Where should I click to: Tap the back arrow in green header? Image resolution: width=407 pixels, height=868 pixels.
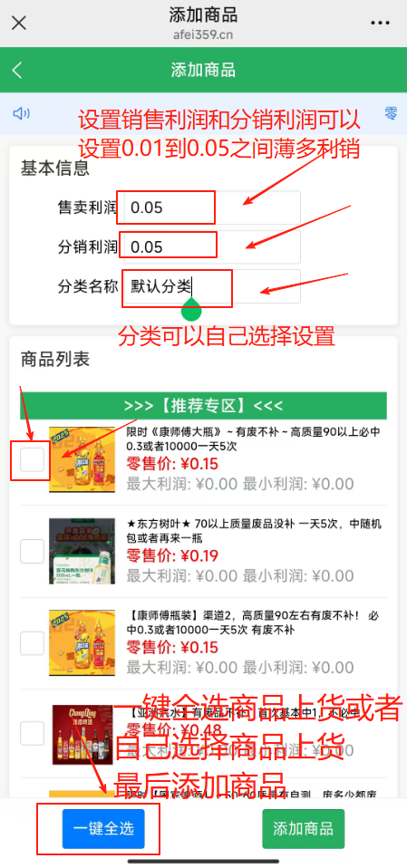18,71
